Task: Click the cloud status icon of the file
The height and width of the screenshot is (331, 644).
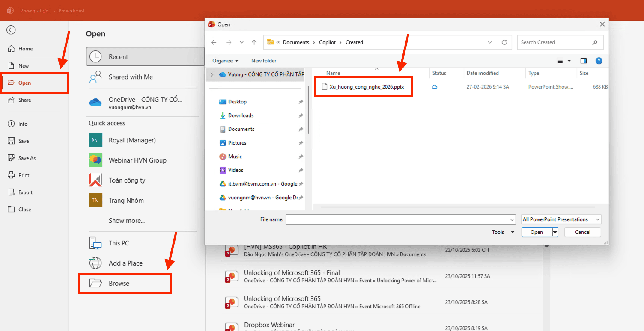Action: coord(435,87)
